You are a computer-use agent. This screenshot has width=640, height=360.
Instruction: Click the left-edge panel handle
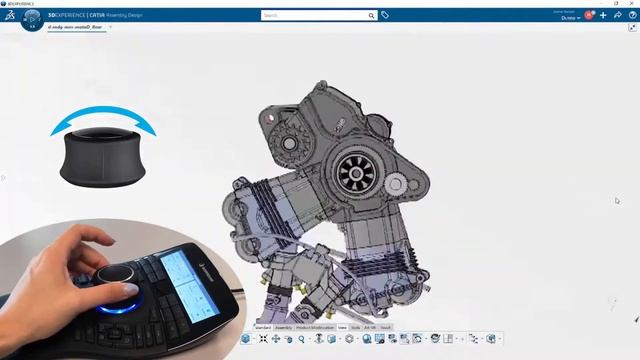pos(3,178)
